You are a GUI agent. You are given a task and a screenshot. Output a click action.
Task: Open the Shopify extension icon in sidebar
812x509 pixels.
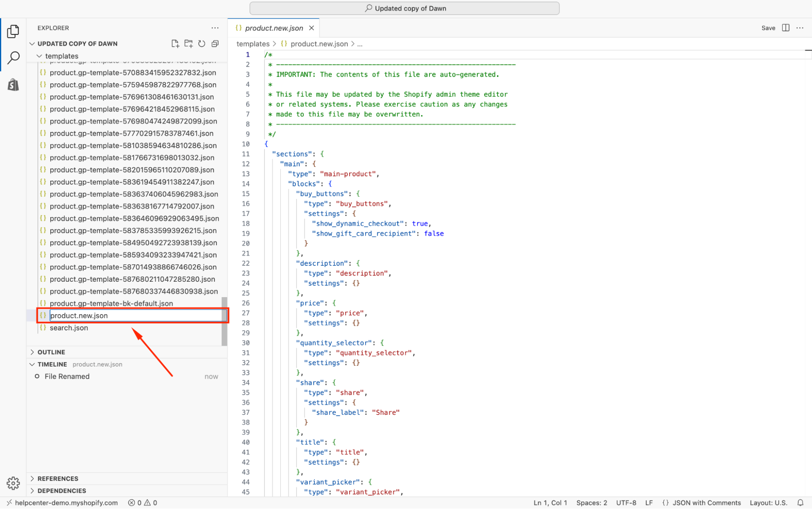pos(13,85)
